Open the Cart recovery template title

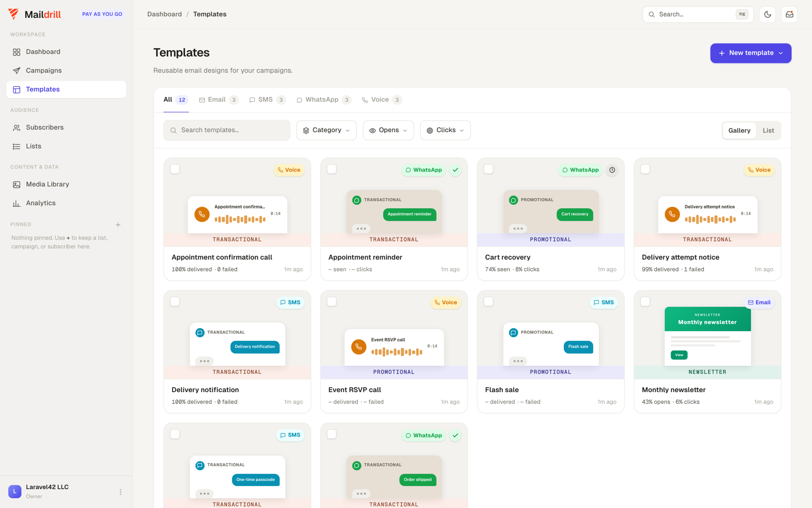tap(507, 258)
